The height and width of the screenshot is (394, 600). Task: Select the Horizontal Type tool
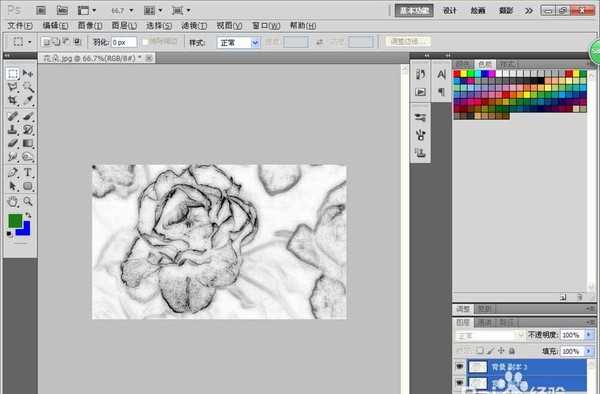pyautogui.click(x=28, y=173)
